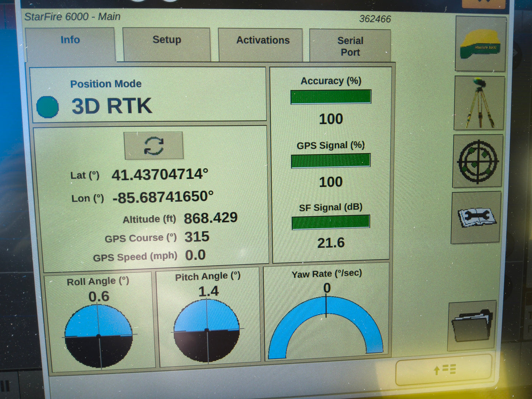532x399 pixels.
Task: Select the GPS Signal bar
Action: pyautogui.click(x=330, y=160)
